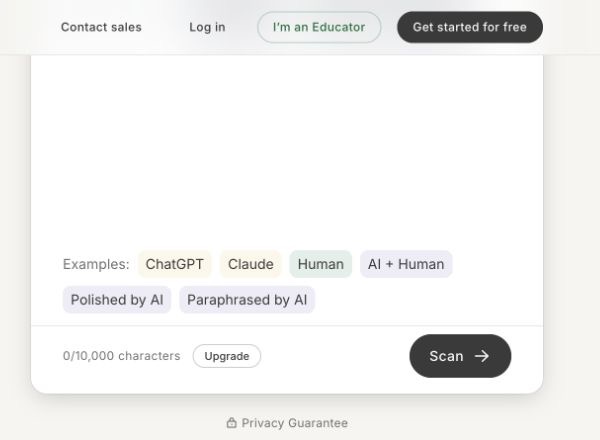Choose the Human example chip
Viewport: 600px width, 440px height.
point(321,264)
